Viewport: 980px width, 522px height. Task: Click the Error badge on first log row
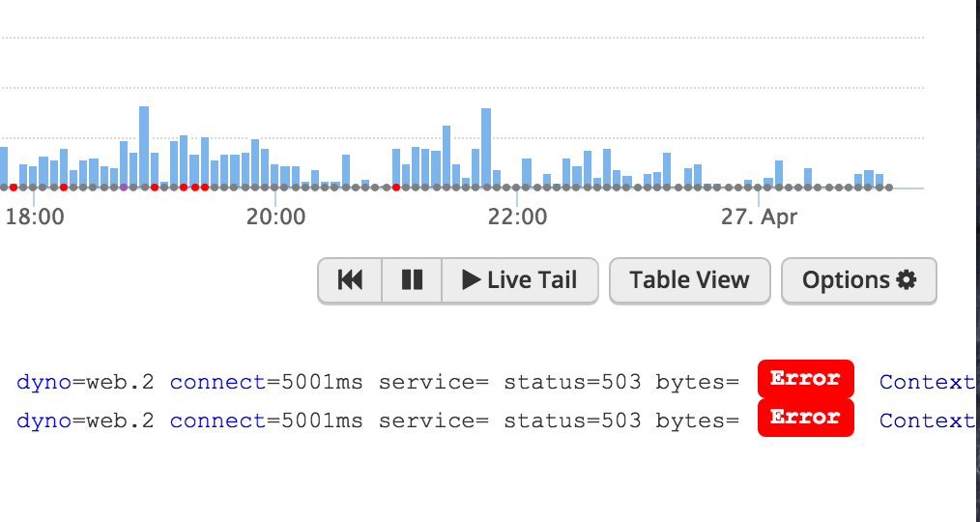(x=805, y=379)
